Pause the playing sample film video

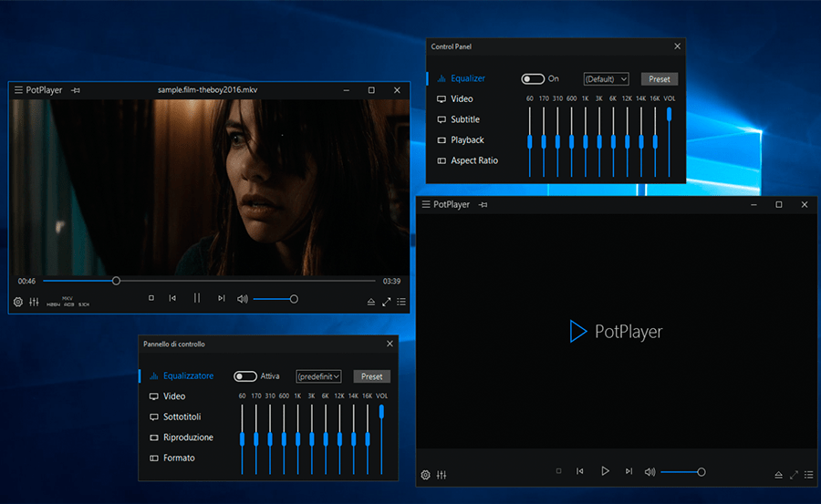pyautogui.click(x=196, y=298)
